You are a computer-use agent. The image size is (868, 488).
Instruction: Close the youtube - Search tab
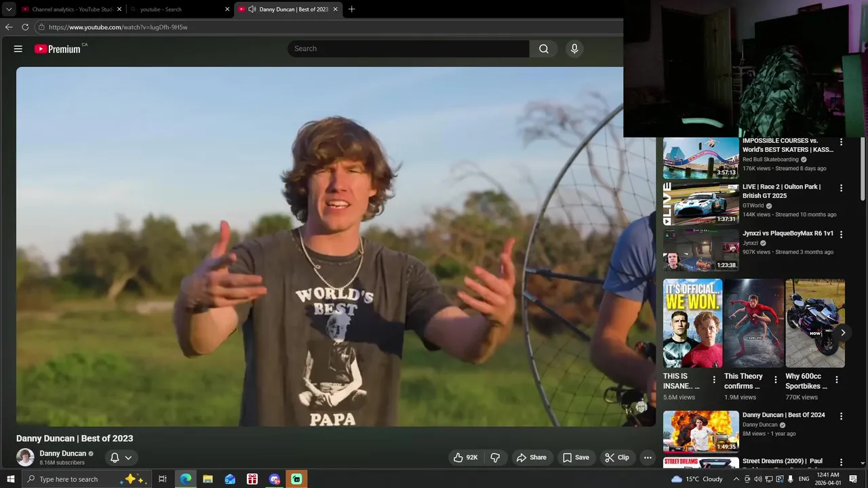click(227, 9)
